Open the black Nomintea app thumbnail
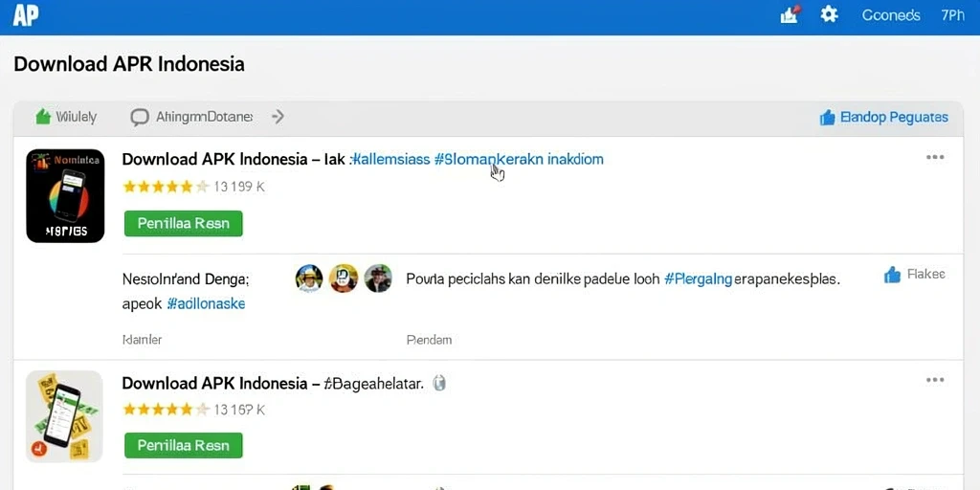The image size is (980, 490). point(65,195)
